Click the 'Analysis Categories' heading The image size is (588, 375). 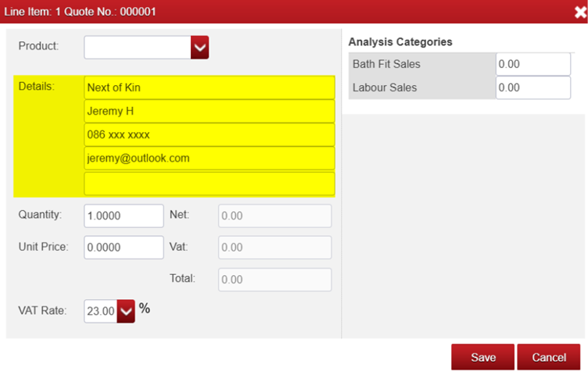click(400, 42)
